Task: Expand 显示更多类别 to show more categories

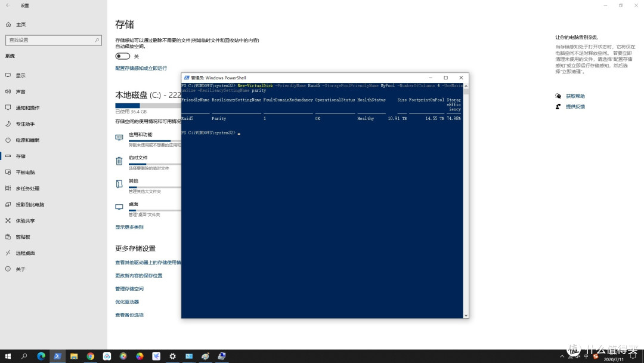Action: pyautogui.click(x=129, y=226)
